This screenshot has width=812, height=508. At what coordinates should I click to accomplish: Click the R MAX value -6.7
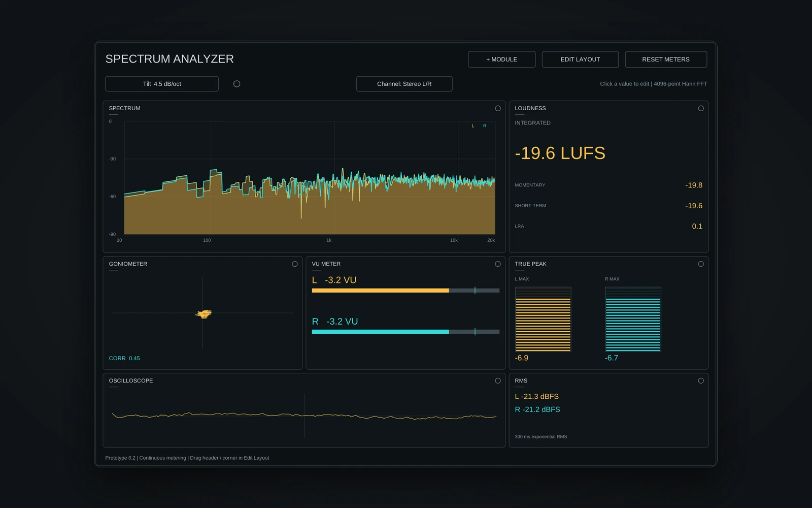pos(612,358)
